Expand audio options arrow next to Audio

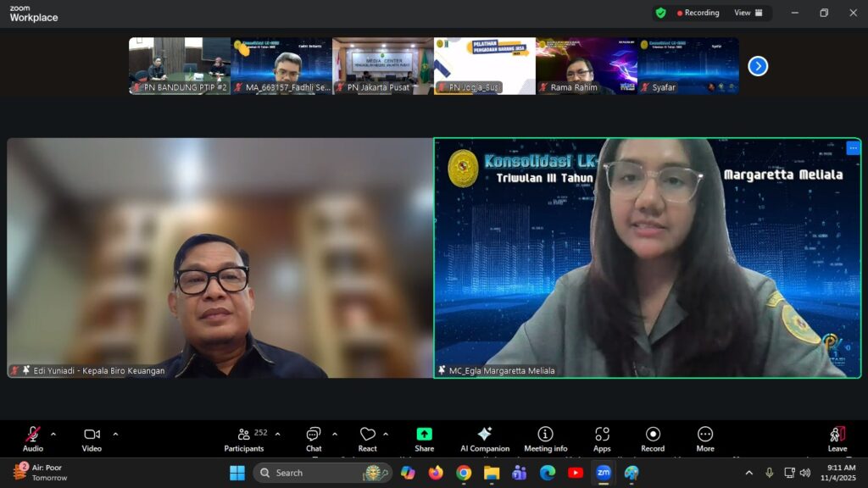(53, 434)
